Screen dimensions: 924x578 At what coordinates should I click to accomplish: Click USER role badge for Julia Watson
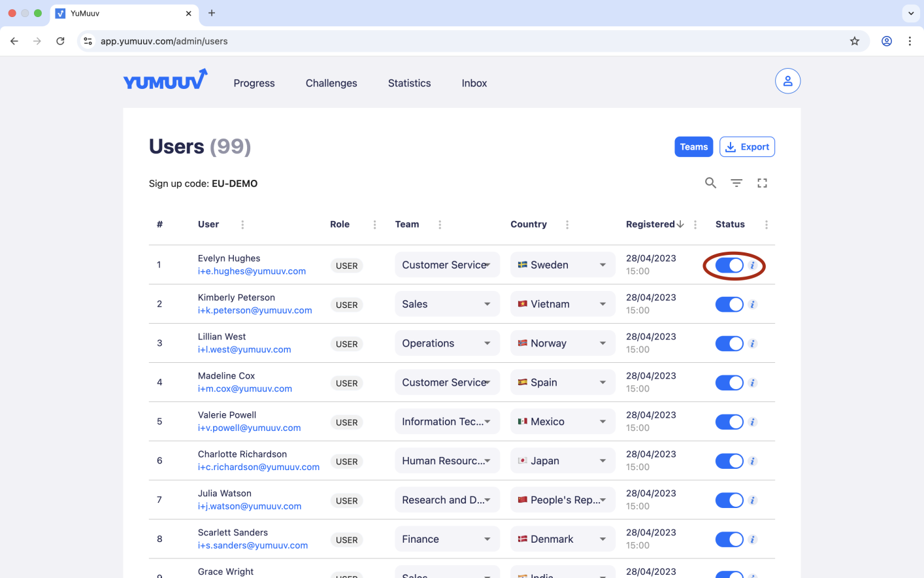pos(346,501)
